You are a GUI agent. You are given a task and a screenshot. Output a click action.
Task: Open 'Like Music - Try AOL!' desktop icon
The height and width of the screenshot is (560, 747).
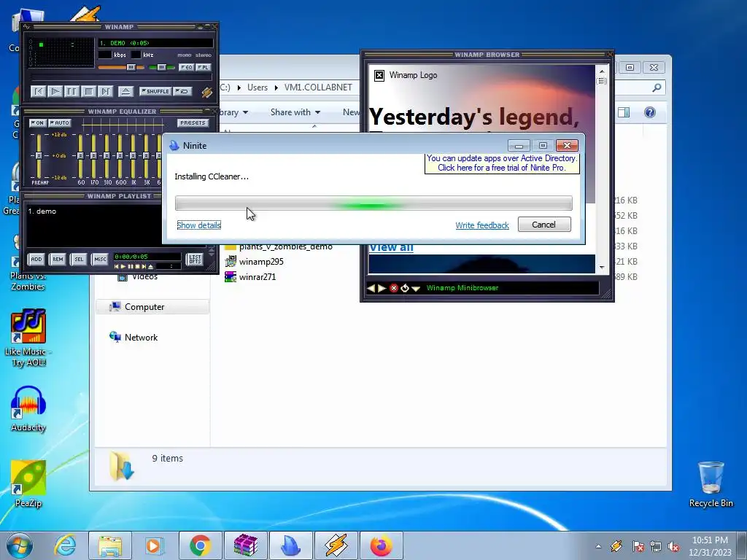point(28,338)
